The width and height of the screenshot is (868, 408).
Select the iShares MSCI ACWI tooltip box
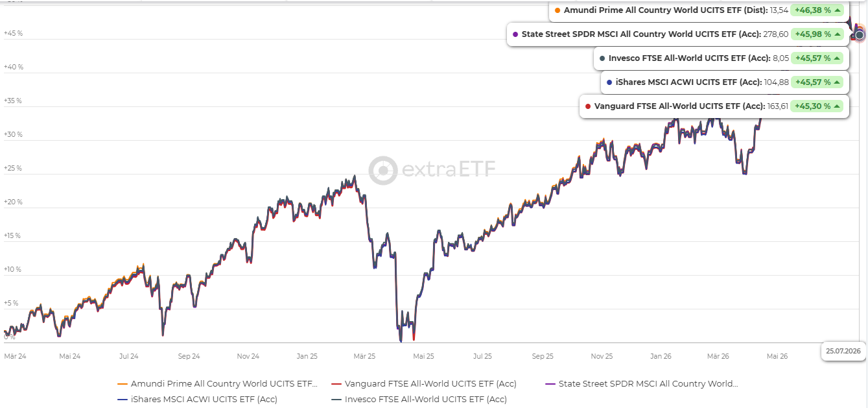725,82
